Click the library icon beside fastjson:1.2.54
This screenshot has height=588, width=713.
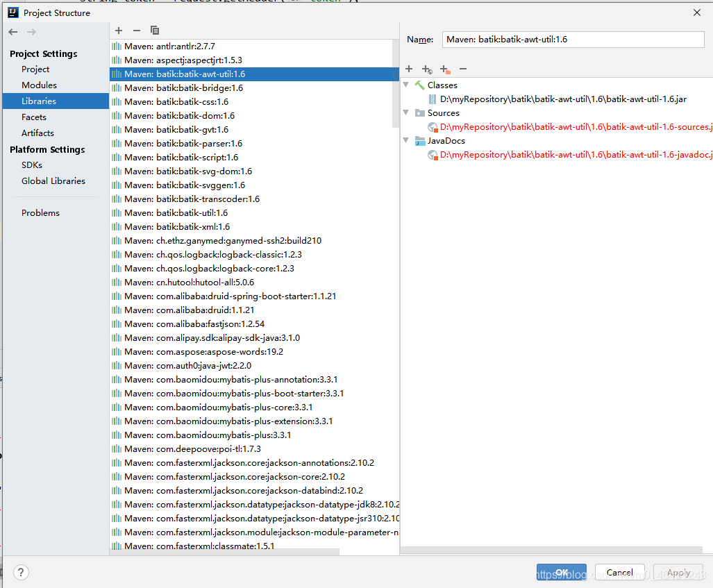(x=117, y=324)
